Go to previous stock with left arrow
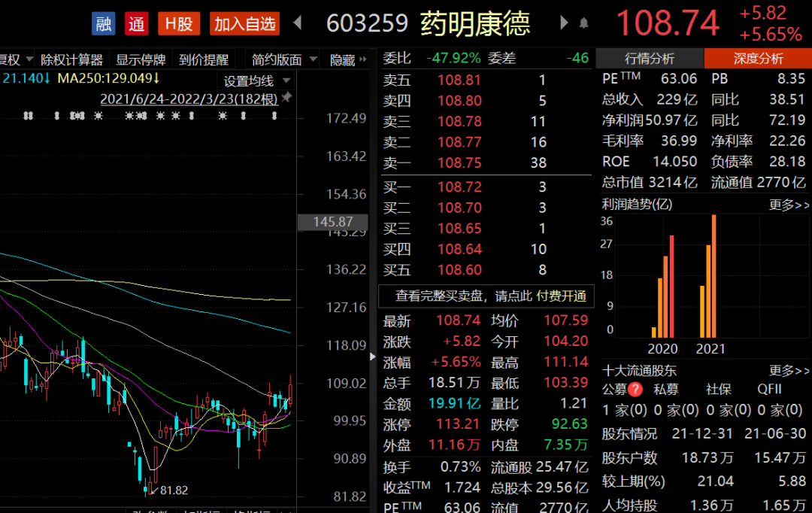Viewport: 812px width, 513px height. point(298,23)
